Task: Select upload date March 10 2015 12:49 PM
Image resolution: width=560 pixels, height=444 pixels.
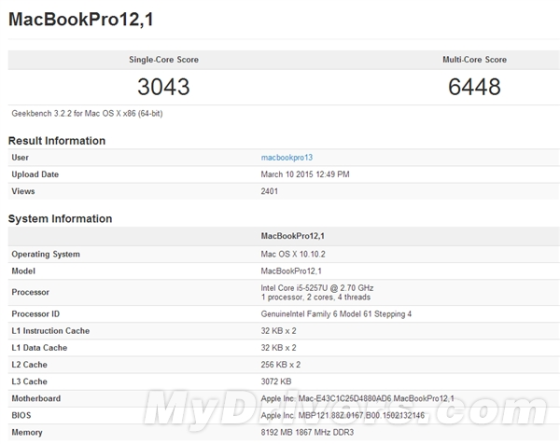Action: [x=305, y=174]
